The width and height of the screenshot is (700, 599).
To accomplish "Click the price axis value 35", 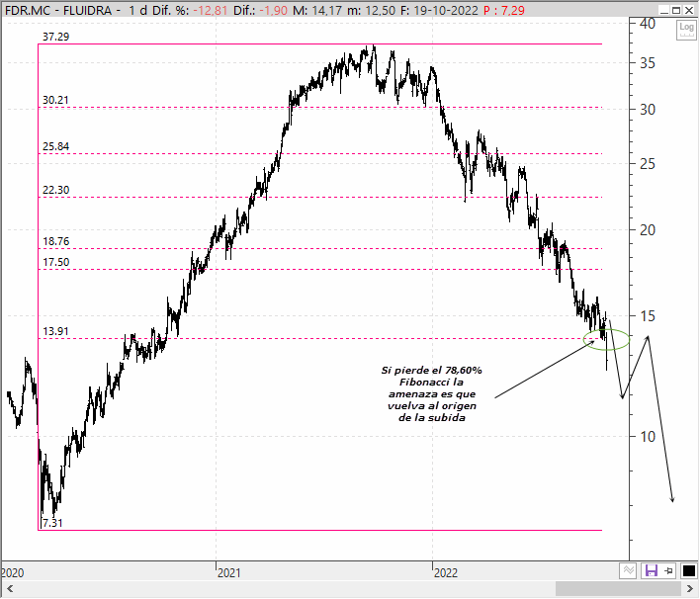I will [648, 63].
